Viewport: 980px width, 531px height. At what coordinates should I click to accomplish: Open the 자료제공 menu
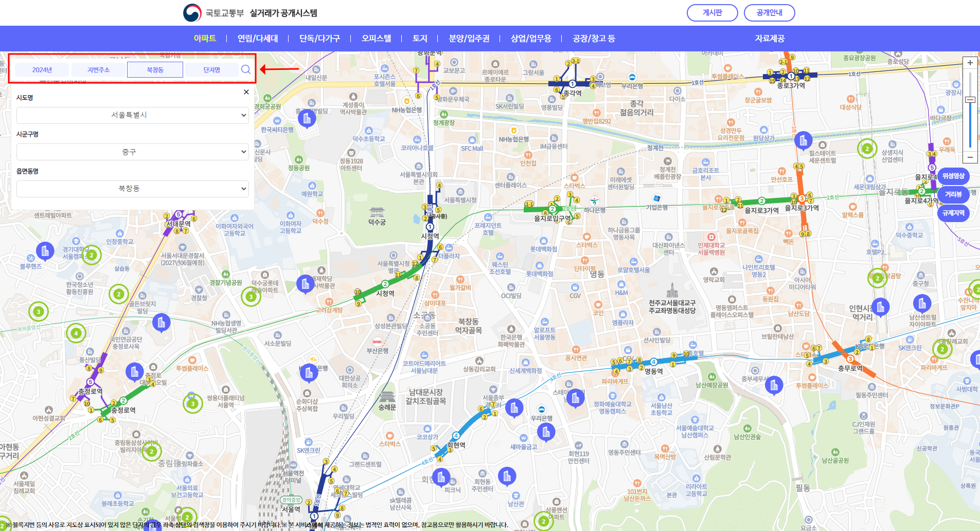[x=770, y=39]
